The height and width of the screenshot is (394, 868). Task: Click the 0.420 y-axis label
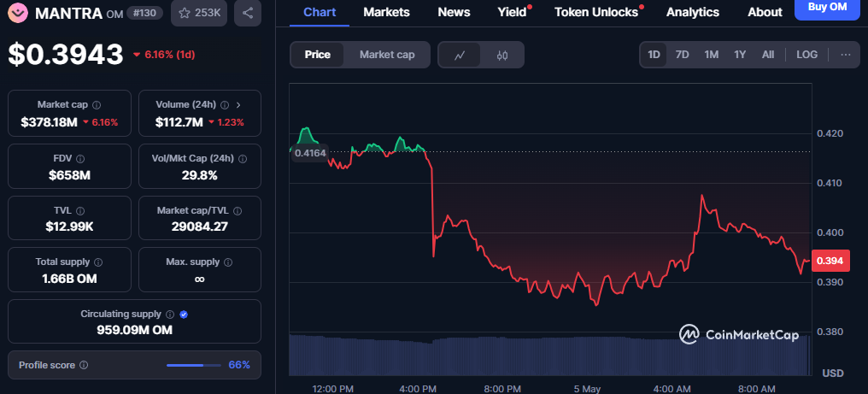pyautogui.click(x=830, y=133)
